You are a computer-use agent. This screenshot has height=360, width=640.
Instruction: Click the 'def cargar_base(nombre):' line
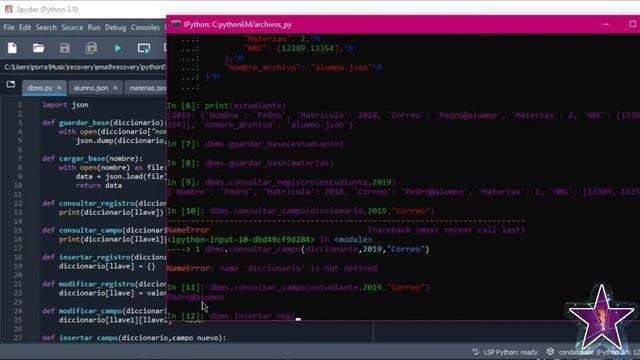coord(93,158)
